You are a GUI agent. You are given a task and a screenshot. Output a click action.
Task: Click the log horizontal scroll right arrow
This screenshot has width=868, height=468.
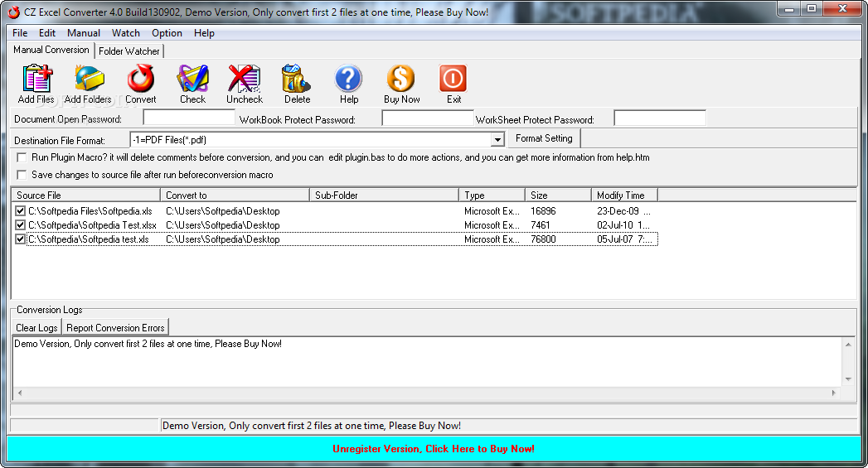[x=834, y=393]
